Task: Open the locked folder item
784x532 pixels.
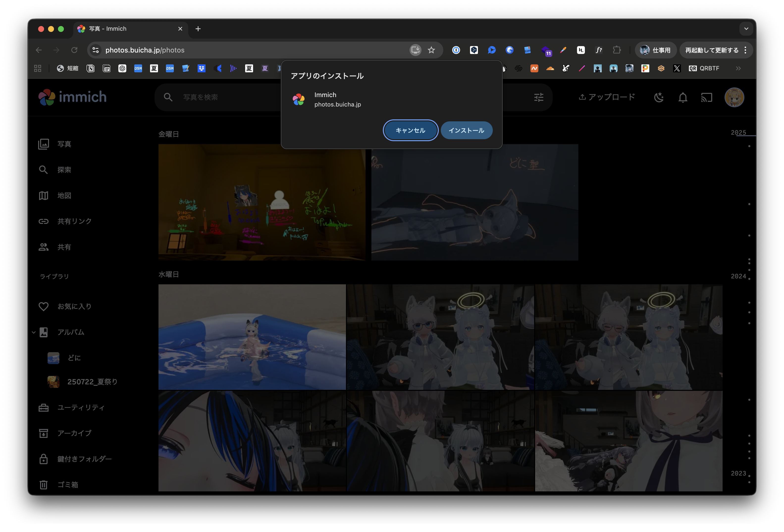Action: [x=84, y=459]
